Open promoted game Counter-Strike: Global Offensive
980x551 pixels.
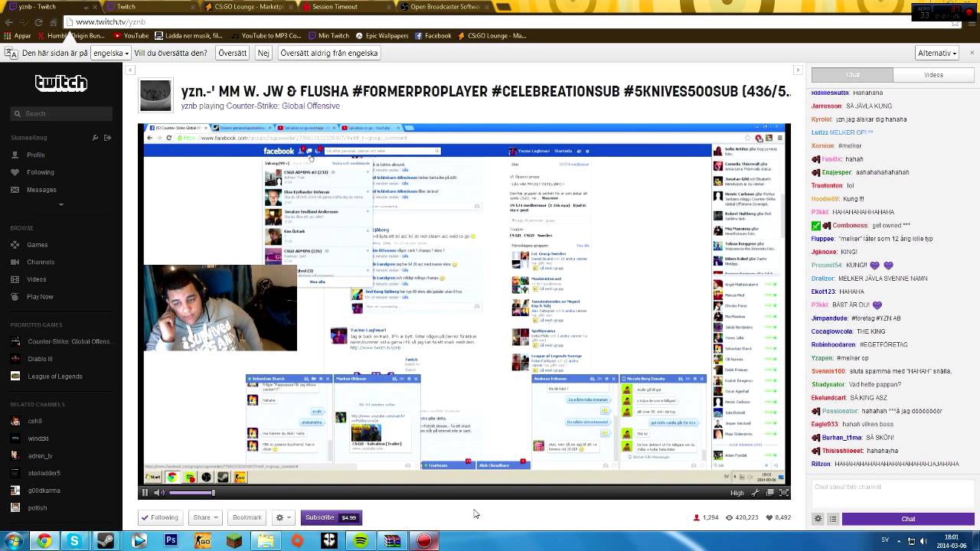(69, 341)
